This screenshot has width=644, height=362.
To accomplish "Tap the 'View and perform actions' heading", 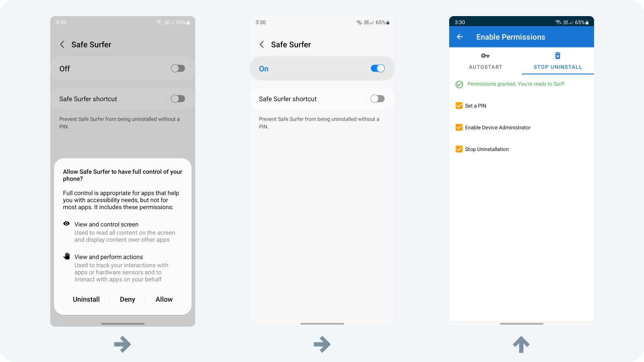I will coord(109,257).
